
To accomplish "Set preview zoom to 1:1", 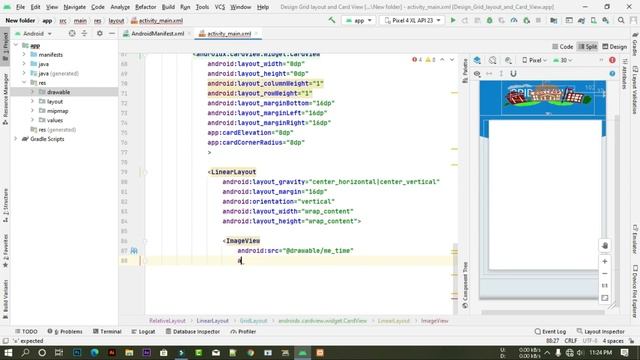I will [605, 286].
